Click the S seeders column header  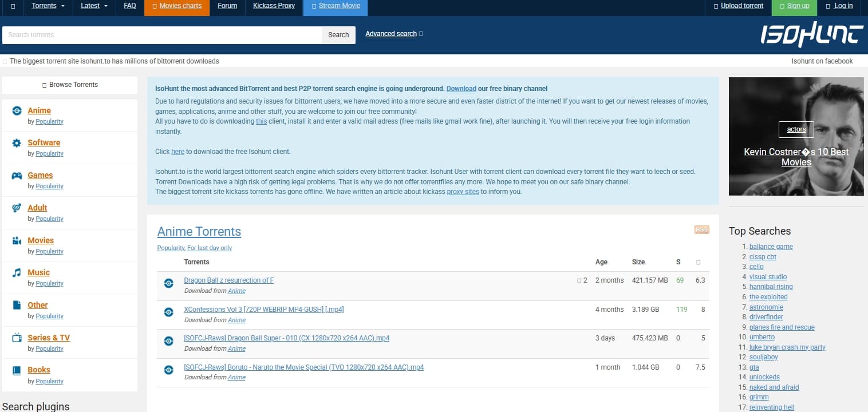pos(678,262)
